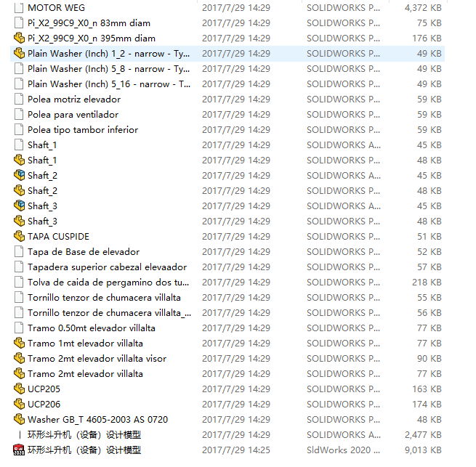Click the blank file icon of MOTOR WEG
Image resolution: width=476 pixels, height=467 pixels.
click(19, 7)
